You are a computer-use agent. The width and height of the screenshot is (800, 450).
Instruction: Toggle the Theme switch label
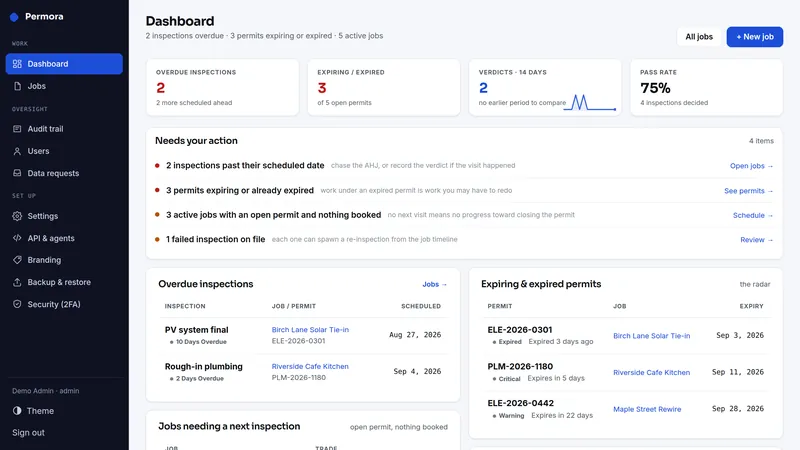40,411
